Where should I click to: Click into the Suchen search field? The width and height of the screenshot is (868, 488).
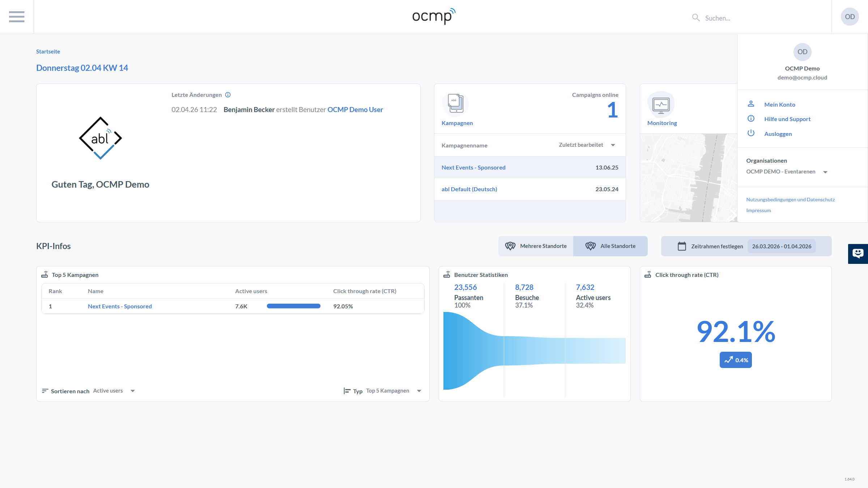click(x=759, y=18)
